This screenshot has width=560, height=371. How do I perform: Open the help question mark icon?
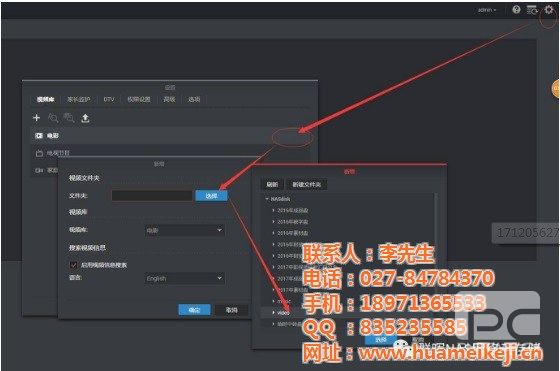tap(516, 10)
